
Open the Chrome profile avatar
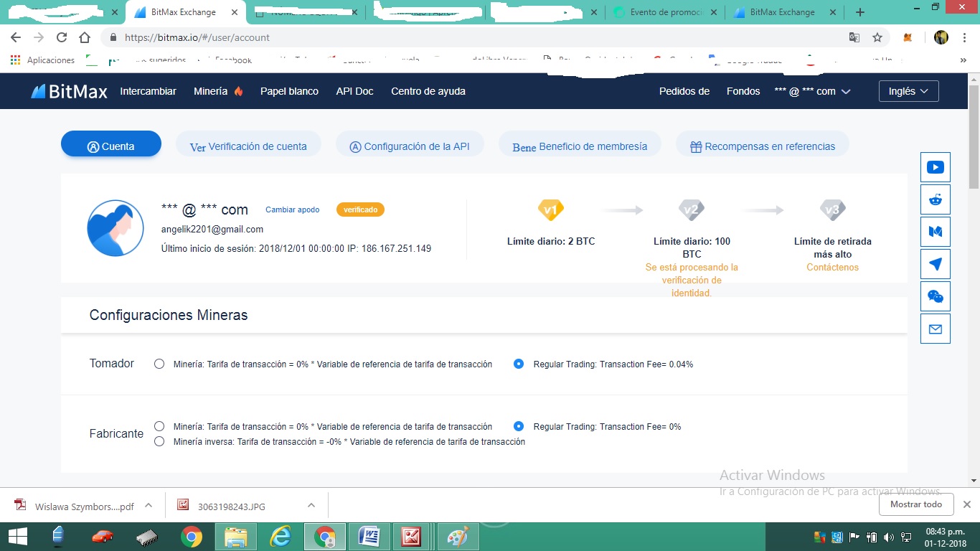tap(941, 37)
